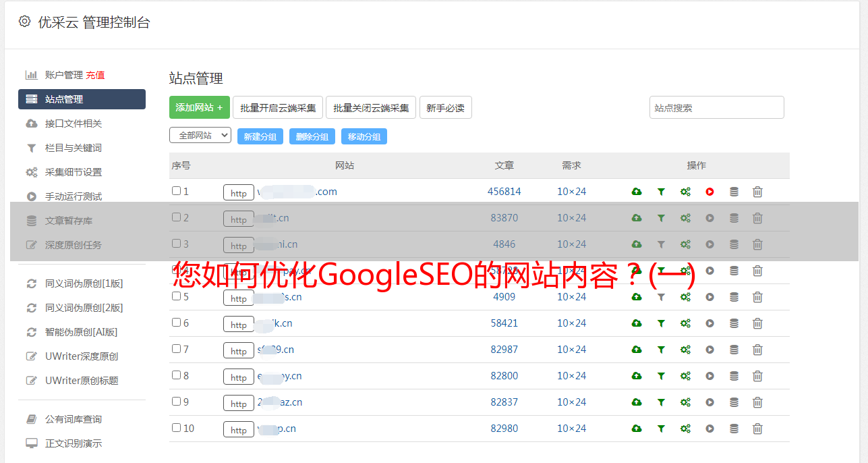Click the 批量关闭云端采集 button
Screen dimensions: 868x463
coord(371,107)
